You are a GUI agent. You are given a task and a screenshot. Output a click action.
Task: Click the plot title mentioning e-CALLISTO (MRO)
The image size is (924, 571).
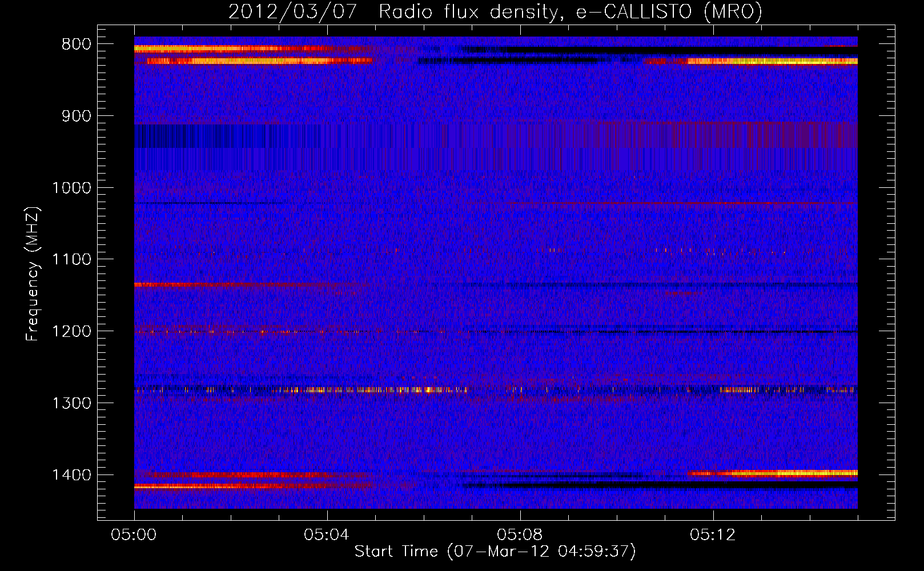click(x=495, y=12)
